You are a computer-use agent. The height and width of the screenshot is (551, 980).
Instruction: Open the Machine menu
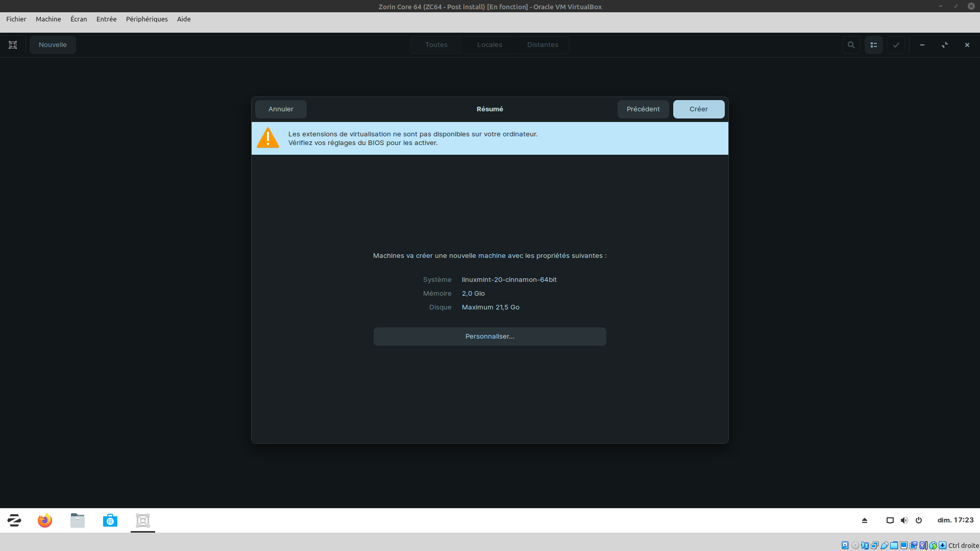[48, 19]
